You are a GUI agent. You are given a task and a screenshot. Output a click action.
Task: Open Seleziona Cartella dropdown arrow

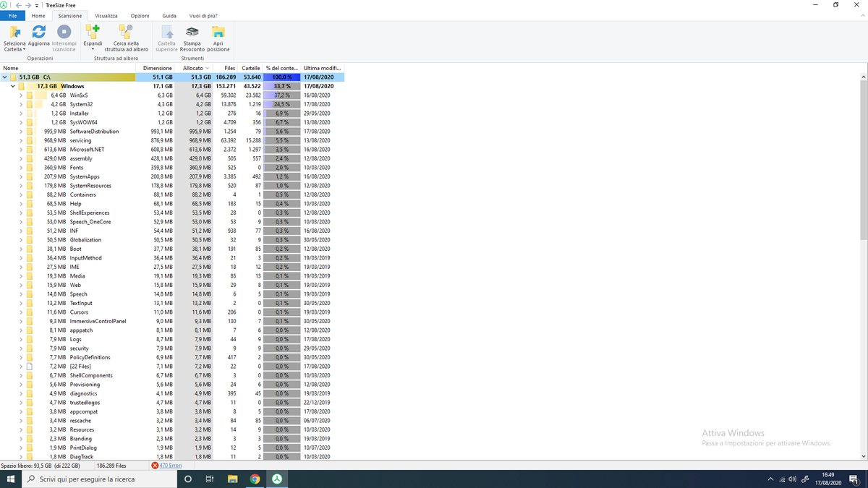(25, 49)
